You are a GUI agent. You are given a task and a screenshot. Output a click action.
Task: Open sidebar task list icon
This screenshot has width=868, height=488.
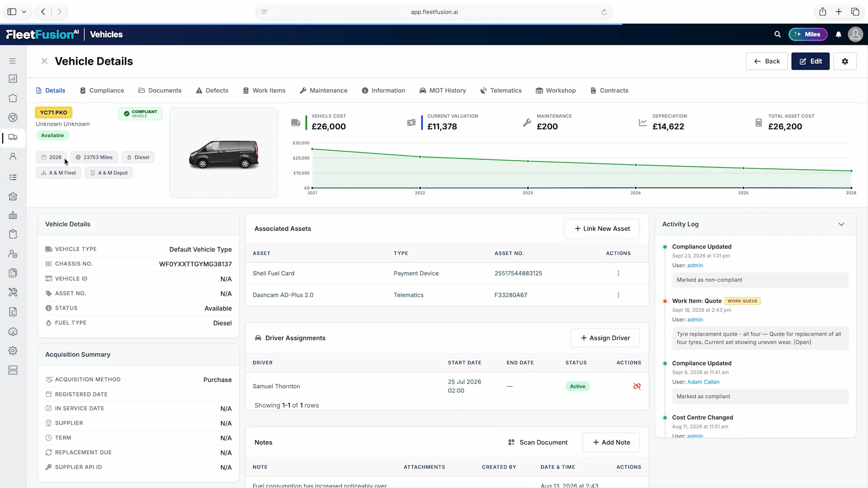[x=13, y=177]
